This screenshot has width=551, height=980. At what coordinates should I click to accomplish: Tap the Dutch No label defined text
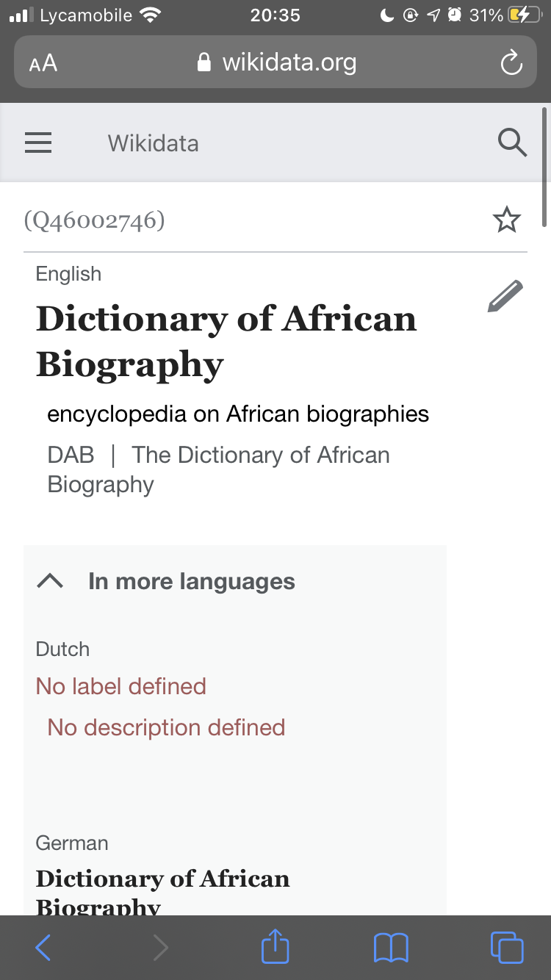pos(121,686)
